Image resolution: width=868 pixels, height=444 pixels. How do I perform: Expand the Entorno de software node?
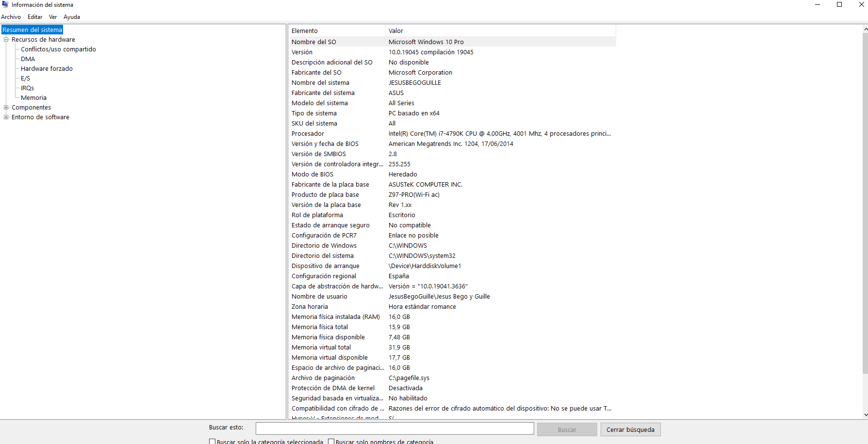coord(6,117)
